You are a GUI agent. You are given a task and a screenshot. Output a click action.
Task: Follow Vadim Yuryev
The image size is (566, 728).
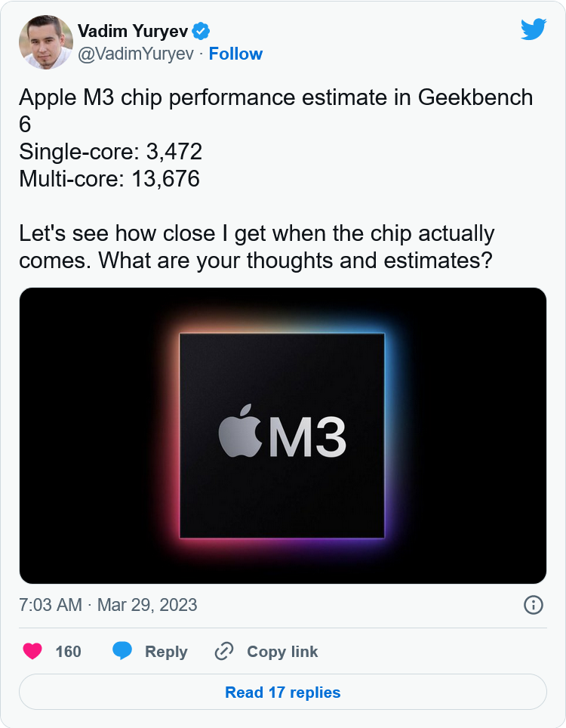pos(235,54)
